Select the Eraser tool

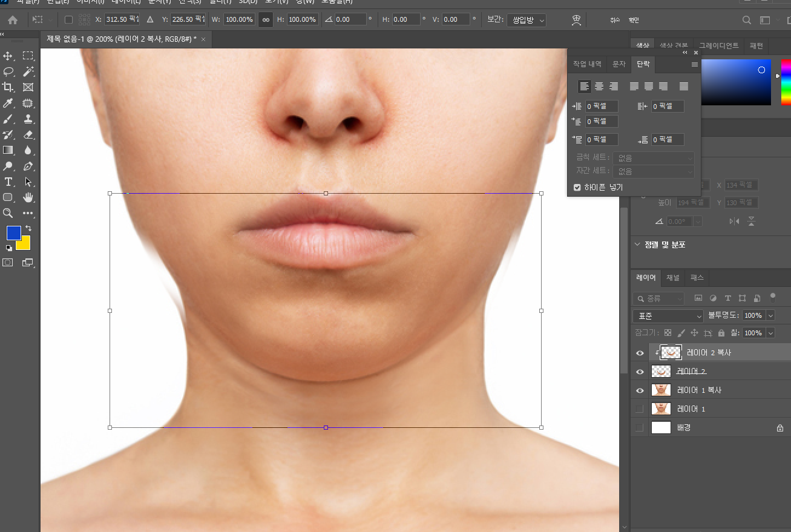point(28,134)
